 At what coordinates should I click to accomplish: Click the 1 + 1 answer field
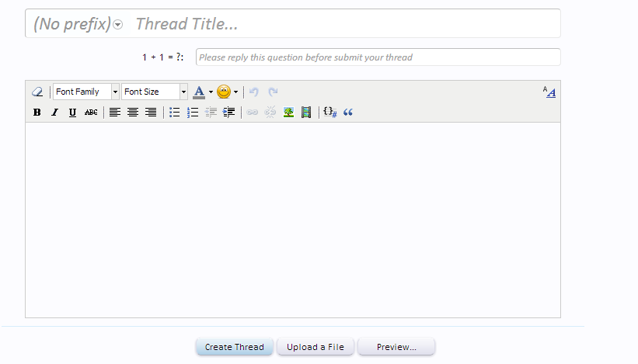point(378,57)
